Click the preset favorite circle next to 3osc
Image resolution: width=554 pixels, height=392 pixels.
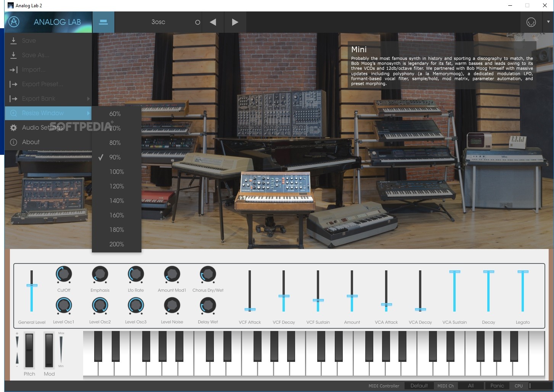198,22
